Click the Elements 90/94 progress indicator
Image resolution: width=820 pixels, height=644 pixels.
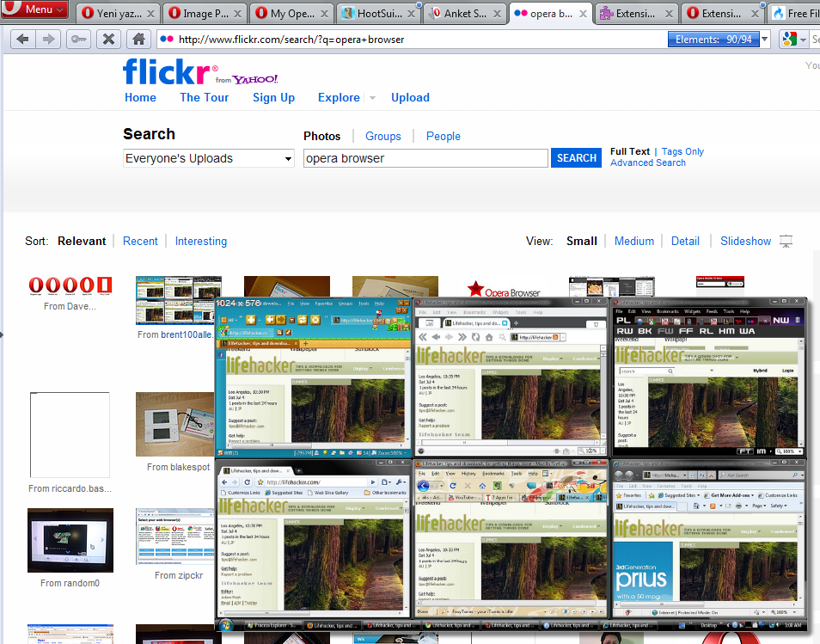coord(713,40)
